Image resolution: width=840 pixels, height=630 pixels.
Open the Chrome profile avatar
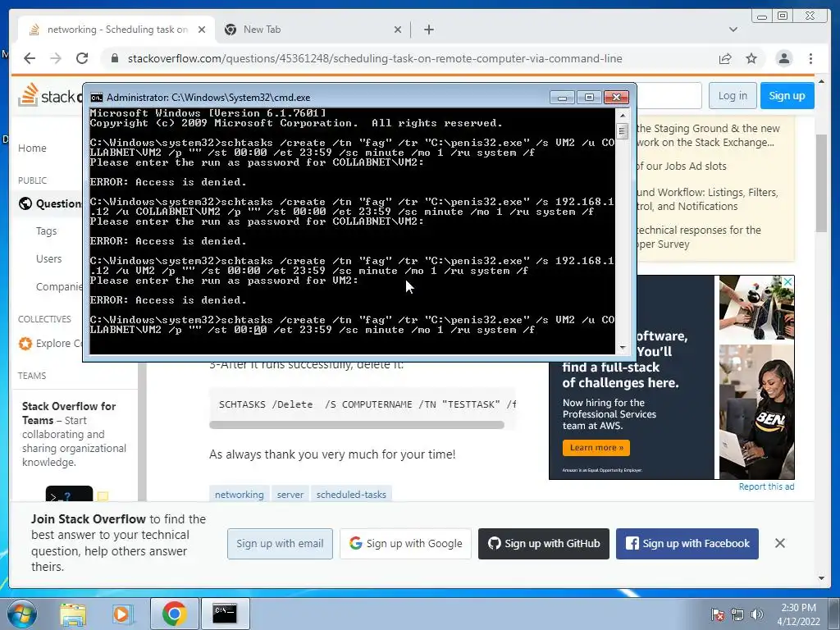coord(783,58)
